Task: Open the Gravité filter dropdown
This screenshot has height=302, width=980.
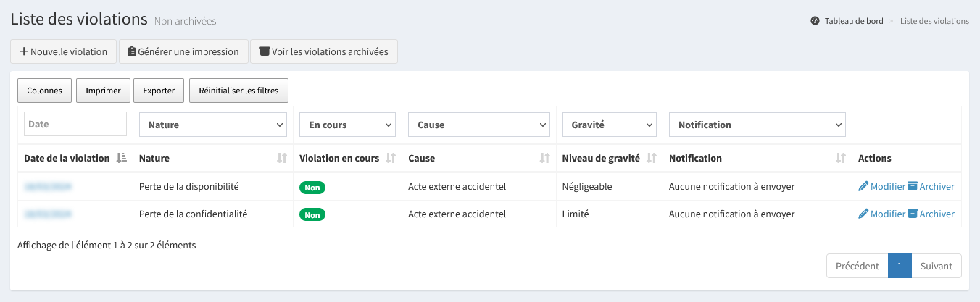Action: pyautogui.click(x=609, y=125)
